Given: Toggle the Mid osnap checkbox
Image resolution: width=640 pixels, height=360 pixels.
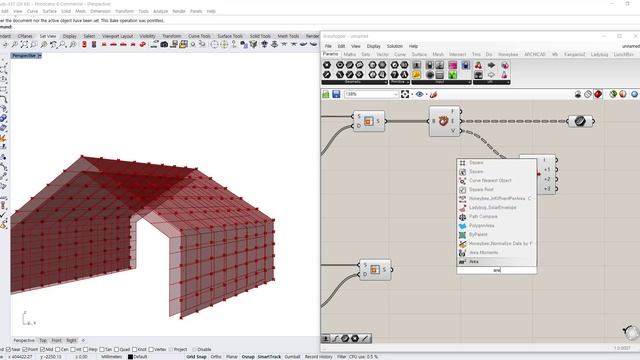Looking at the screenshot, I should click(42, 349).
